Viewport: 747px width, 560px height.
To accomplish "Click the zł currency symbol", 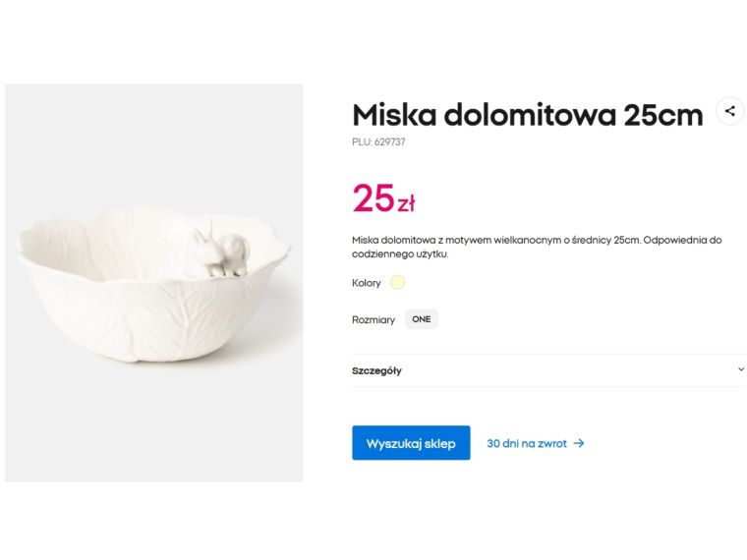I will coord(406,204).
